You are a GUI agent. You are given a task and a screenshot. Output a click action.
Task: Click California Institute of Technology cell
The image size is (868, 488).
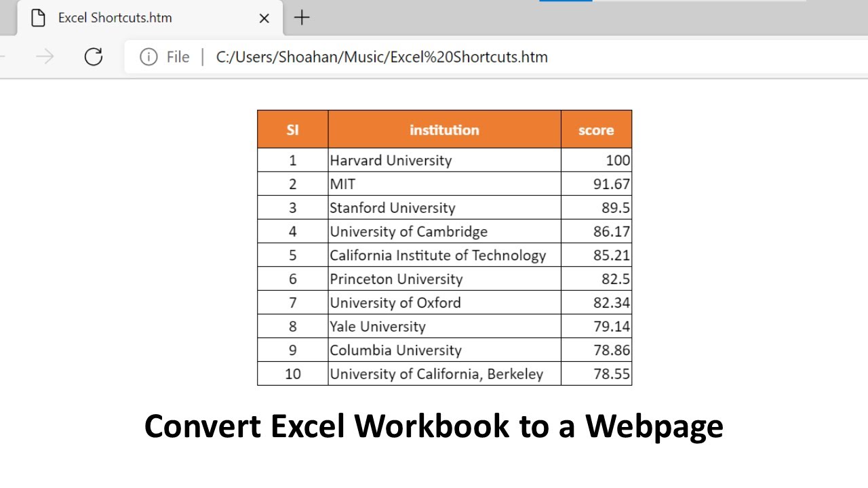click(445, 256)
